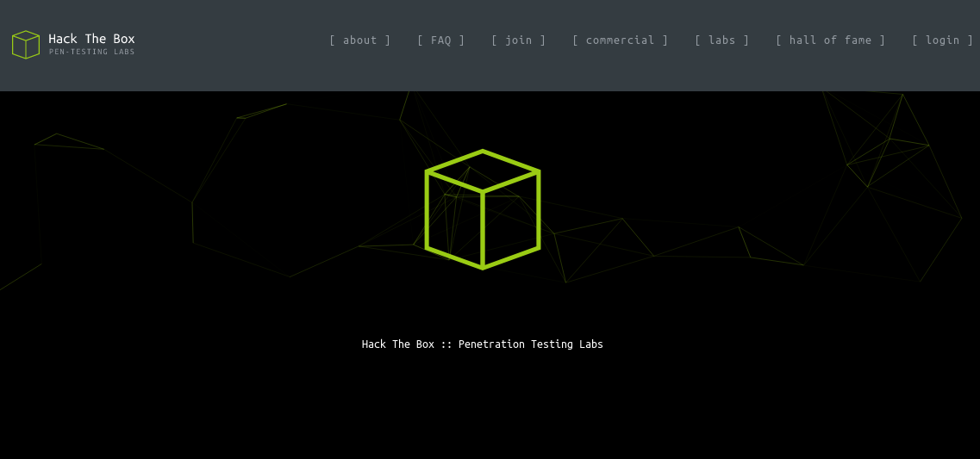
Task: Click the 'PEN-TESTING LABS' subtitle
Action: (x=92, y=52)
